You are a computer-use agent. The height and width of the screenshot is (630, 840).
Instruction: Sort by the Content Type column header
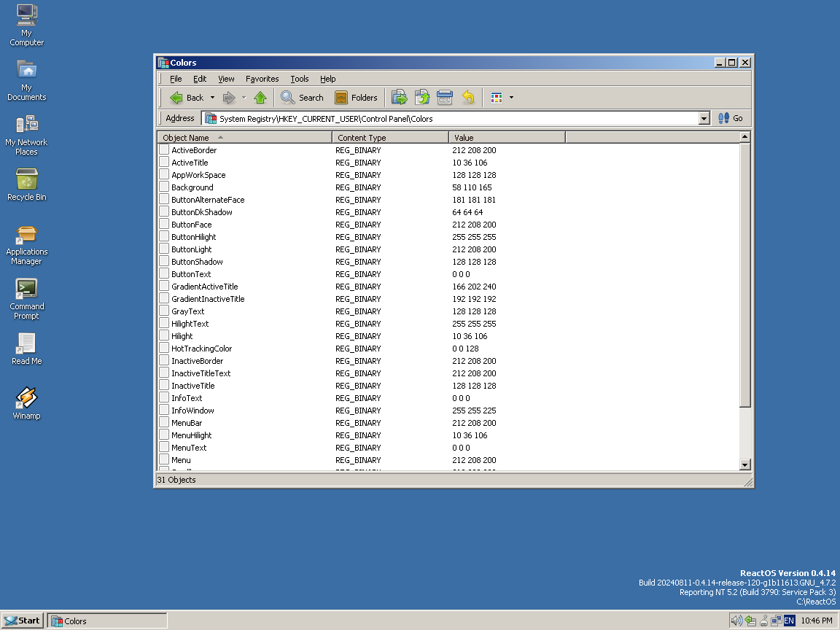coord(391,138)
